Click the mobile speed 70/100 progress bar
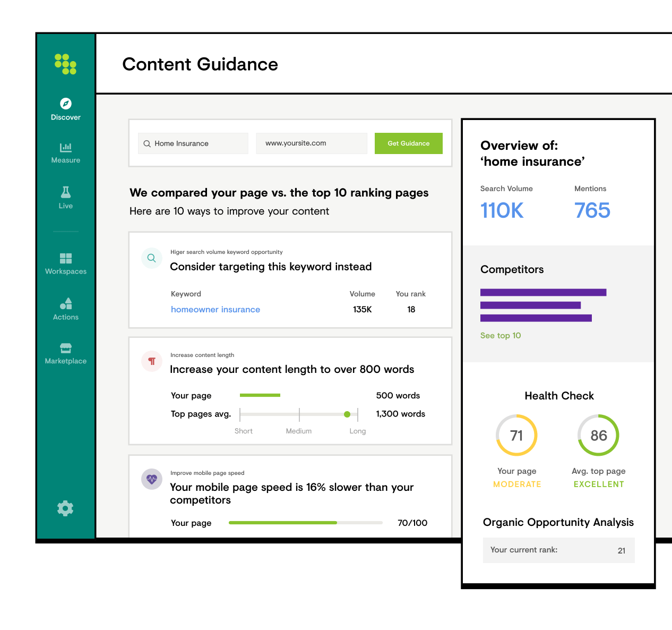The width and height of the screenshot is (672, 630). (x=306, y=523)
